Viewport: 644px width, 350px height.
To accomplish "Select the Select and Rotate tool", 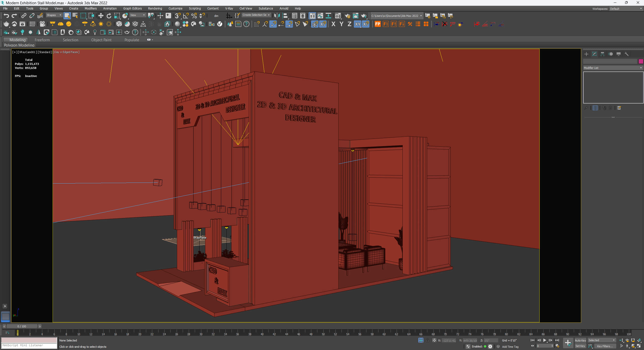I will pyautogui.click(x=109, y=16).
